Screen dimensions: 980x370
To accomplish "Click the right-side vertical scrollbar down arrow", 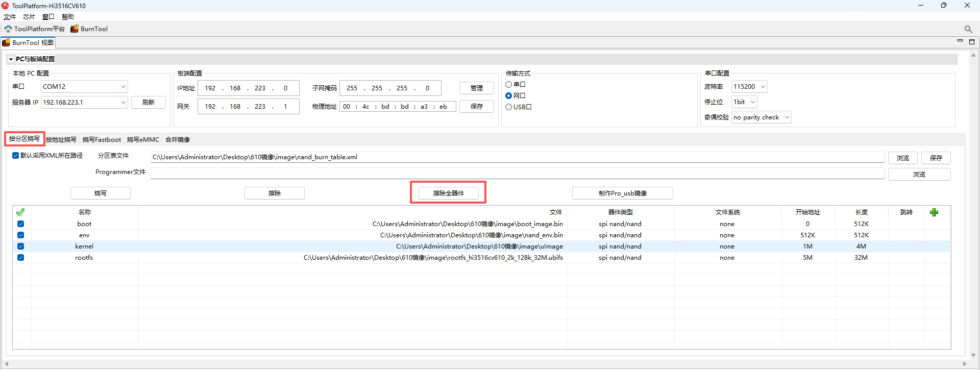I will click(973, 355).
